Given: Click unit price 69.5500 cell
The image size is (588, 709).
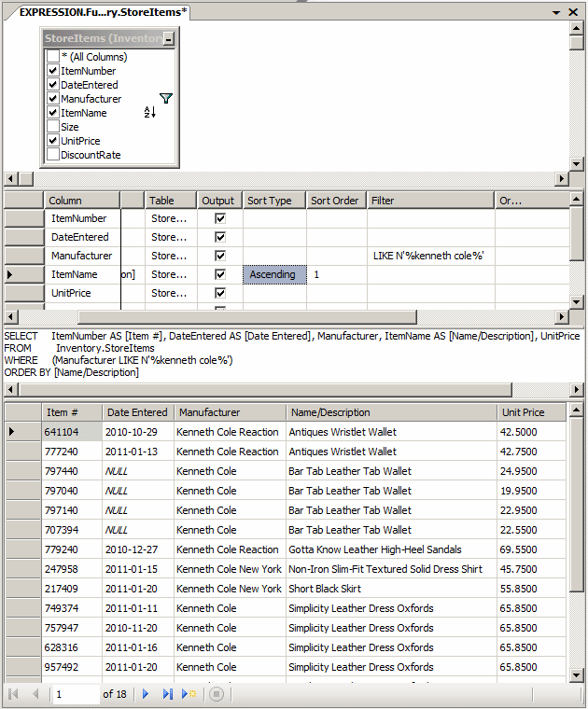Looking at the screenshot, I should tap(531, 549).
